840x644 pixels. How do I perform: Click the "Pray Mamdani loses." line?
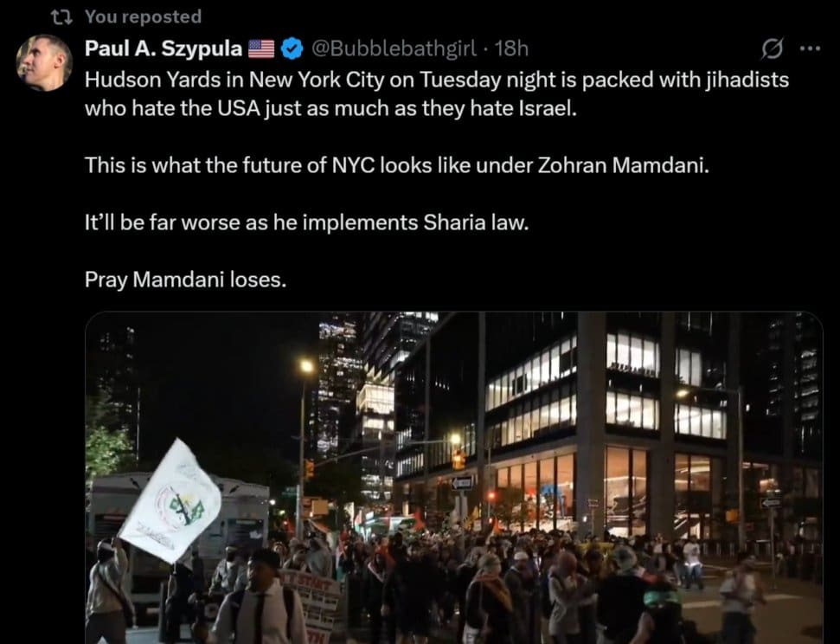click(x=185, y=280)
